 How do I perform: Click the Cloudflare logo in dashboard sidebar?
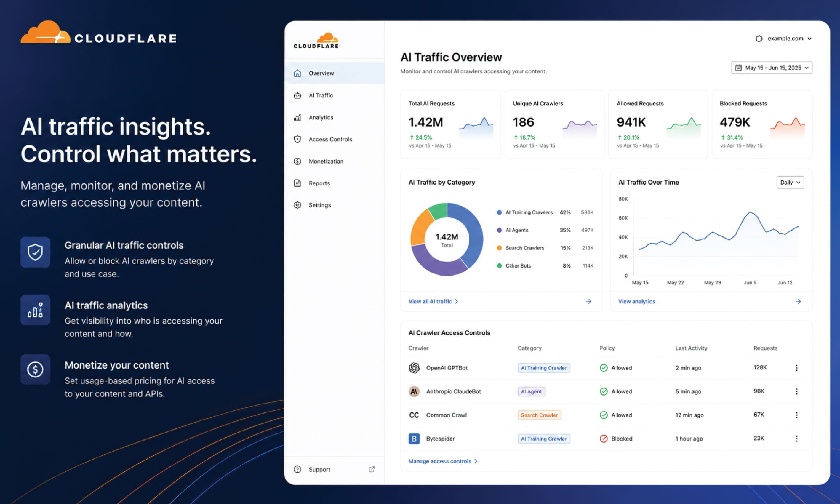tap(316, 40)
